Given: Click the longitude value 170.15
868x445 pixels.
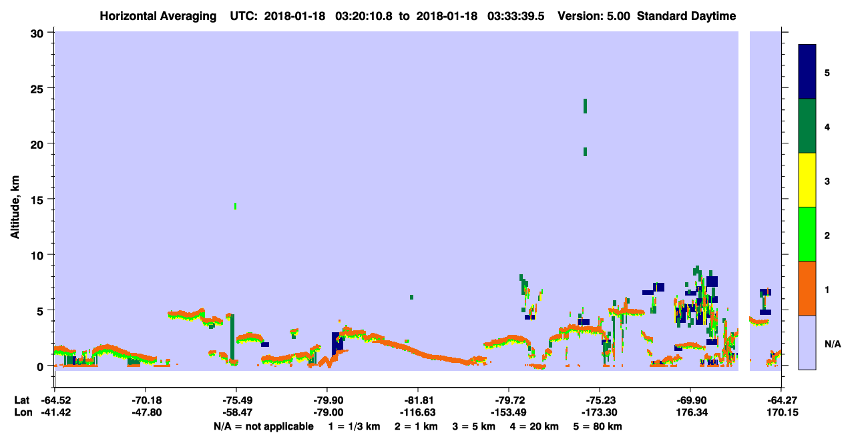Looking at the screenshot, I should (x=781, y=412).
